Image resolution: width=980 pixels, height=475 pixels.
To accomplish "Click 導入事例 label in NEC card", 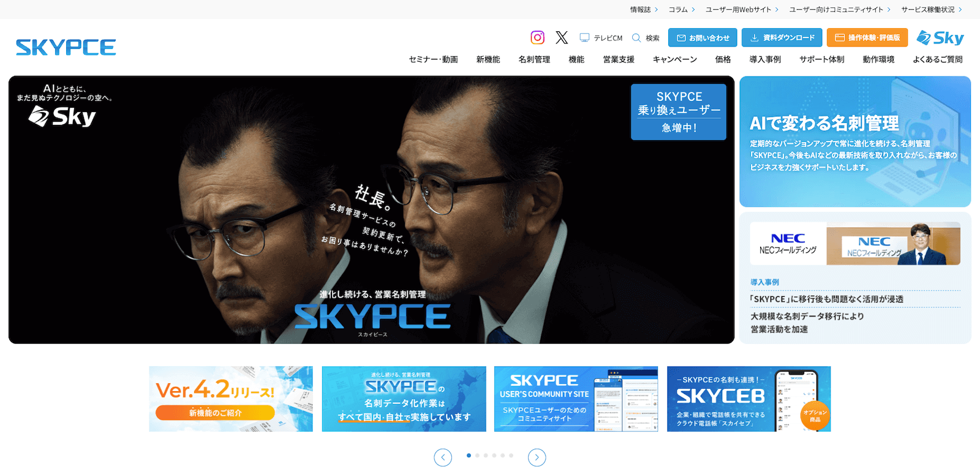I will pos(765,282).
